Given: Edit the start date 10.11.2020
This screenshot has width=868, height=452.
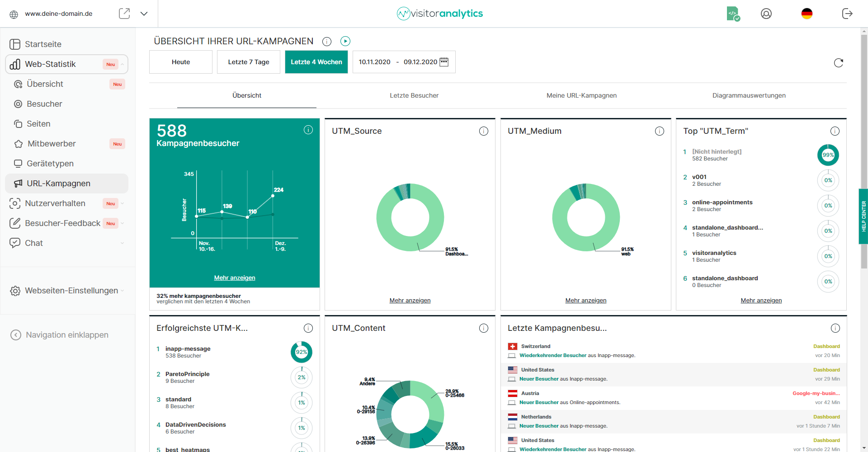Looking at the screenshot, I should coord(375,62).
